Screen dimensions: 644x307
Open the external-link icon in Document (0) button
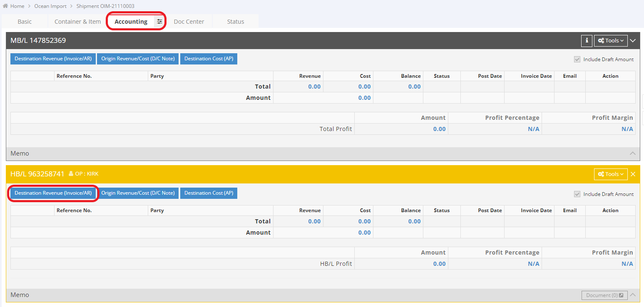pyautogui.click(x=622, y=295)
